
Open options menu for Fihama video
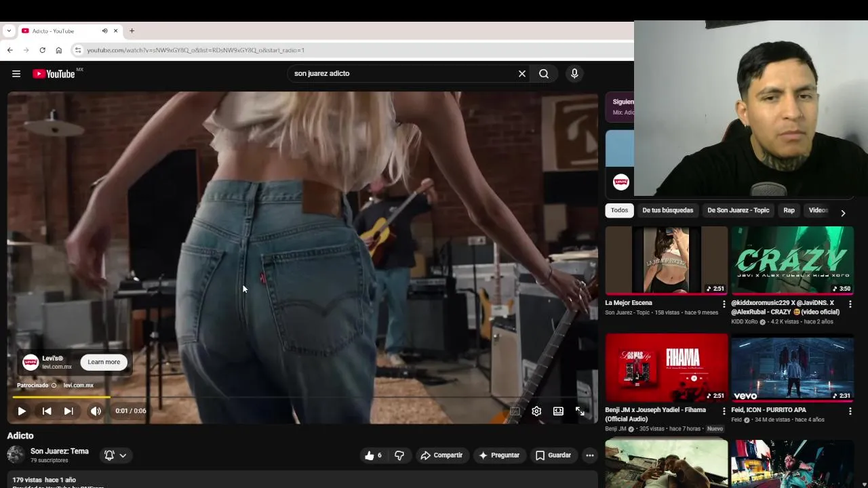724,411
